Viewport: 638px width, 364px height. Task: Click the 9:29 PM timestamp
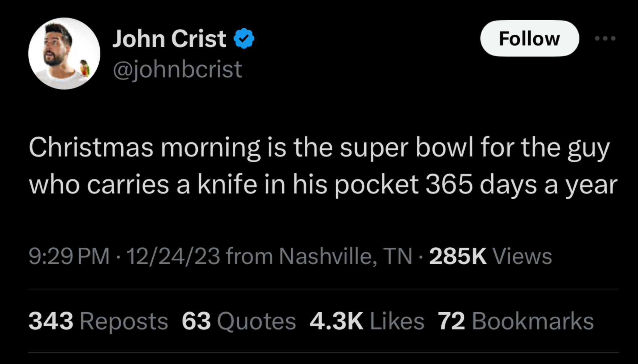(x=69, y=256)
